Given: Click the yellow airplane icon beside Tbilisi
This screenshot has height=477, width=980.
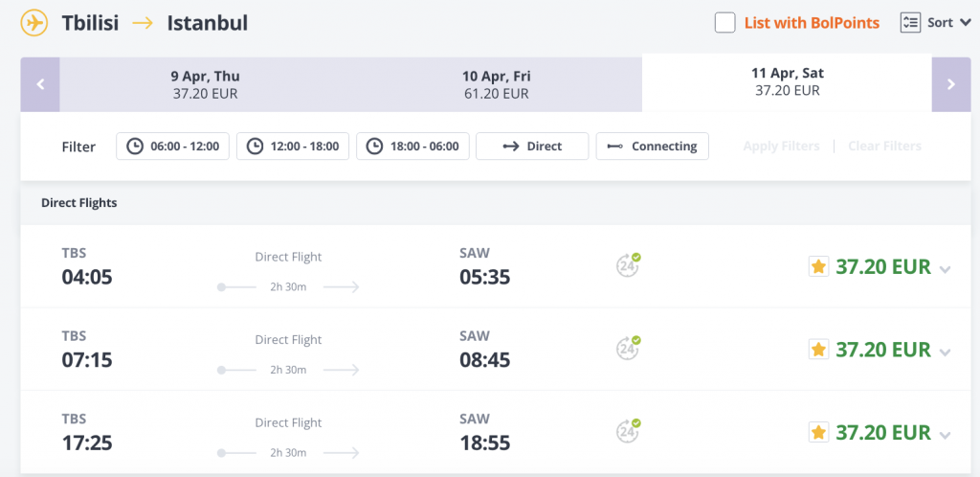Looking at the screenshot, I should coord(33,21).
